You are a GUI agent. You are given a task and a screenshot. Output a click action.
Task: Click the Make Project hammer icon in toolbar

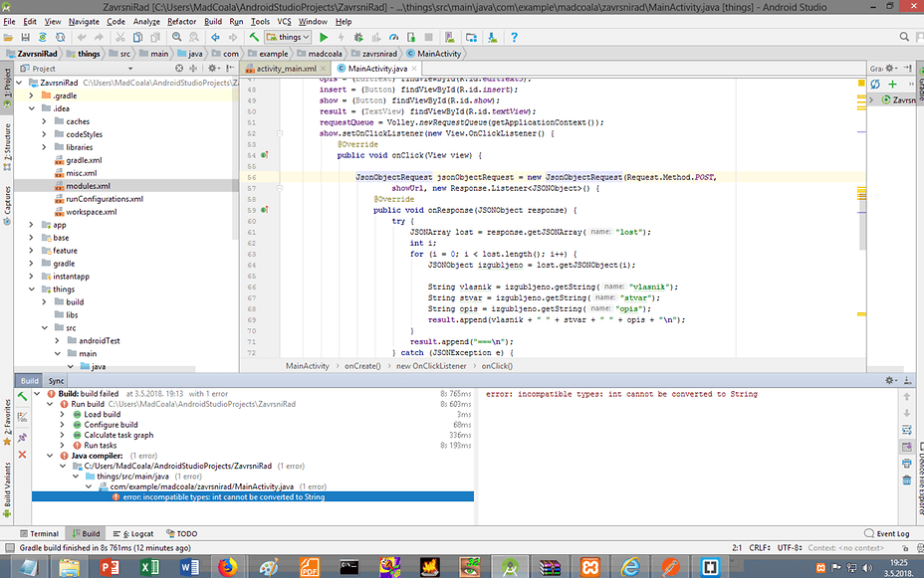coord(254,37)
